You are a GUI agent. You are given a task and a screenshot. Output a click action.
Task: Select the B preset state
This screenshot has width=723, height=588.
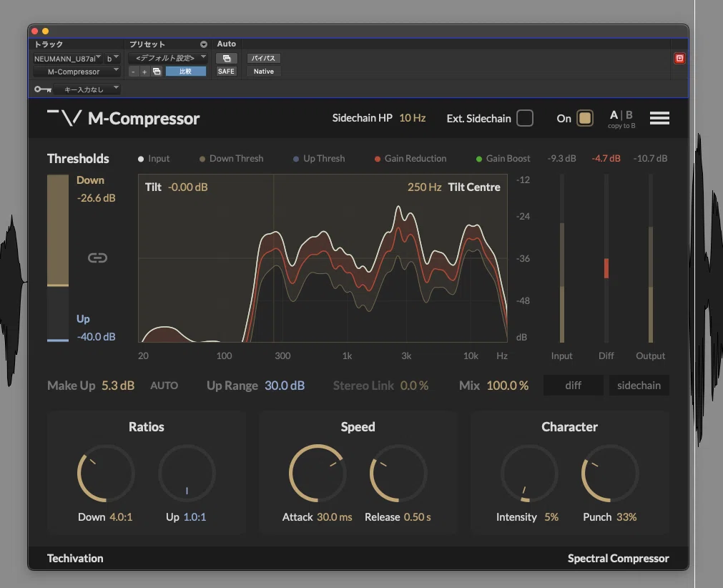click(629, 115)
